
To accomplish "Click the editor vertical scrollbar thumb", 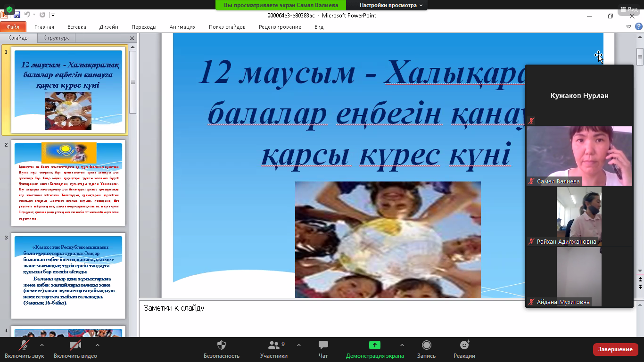I will click(640, 57).
